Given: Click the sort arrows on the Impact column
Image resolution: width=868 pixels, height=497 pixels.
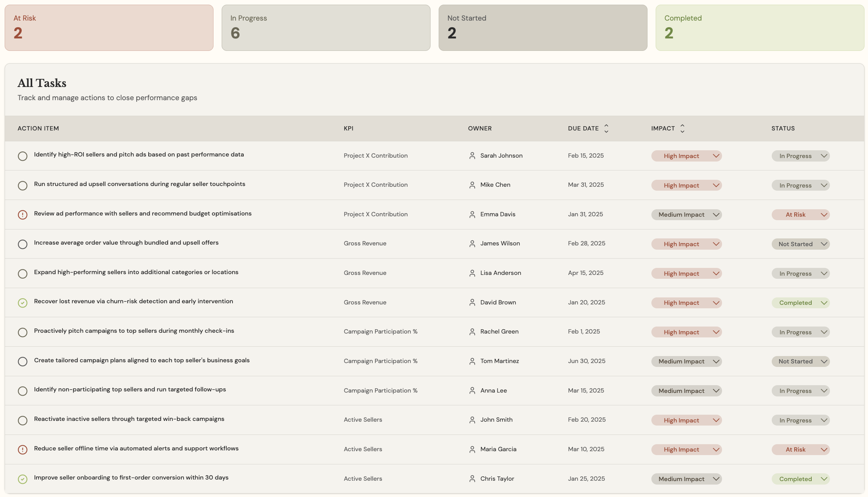Looking at the screenshot, I should coord(682,128).
